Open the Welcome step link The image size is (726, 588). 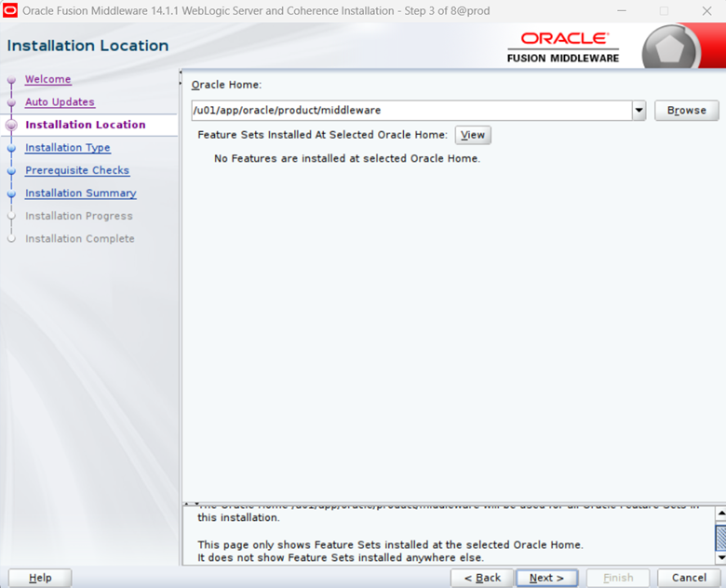point(47,79)
